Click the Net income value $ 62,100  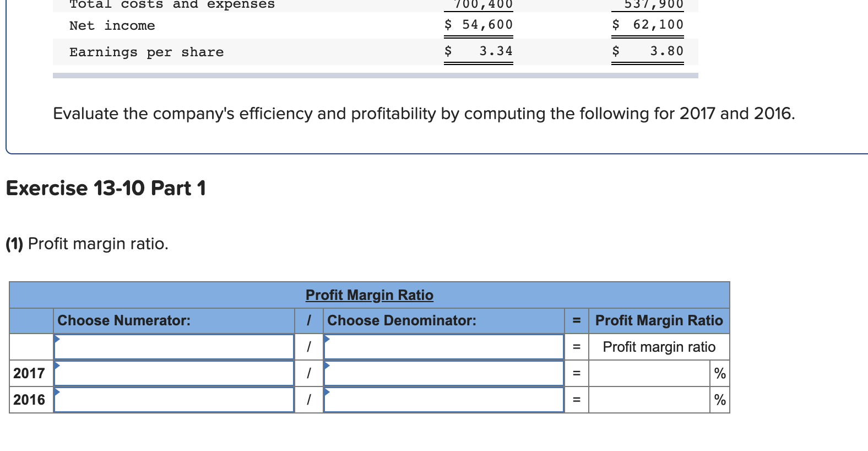[x=648, y=25]
